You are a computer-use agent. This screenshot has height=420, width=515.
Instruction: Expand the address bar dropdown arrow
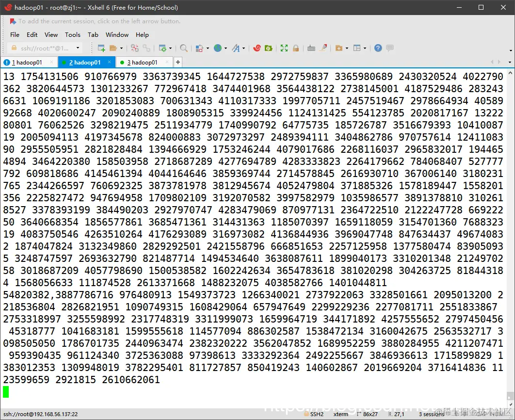click(x=78, y=48)
